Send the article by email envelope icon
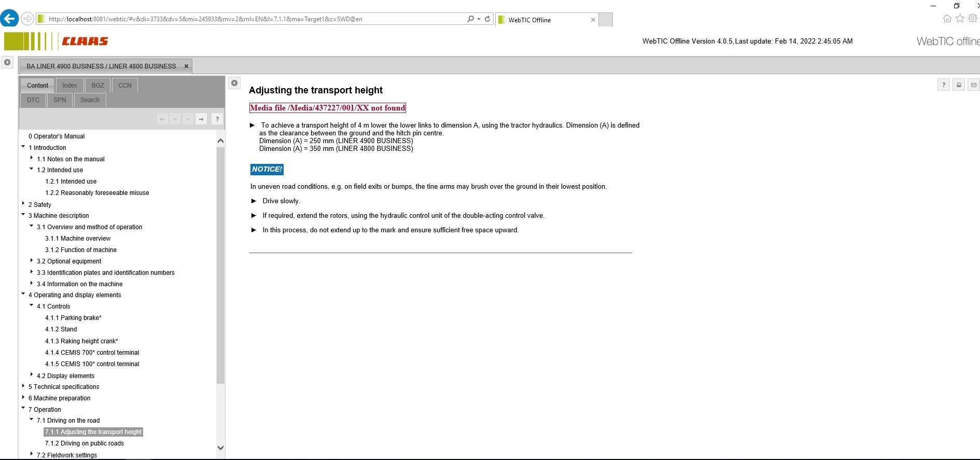This screenshot has width=980, height=460. click(973, 85)
